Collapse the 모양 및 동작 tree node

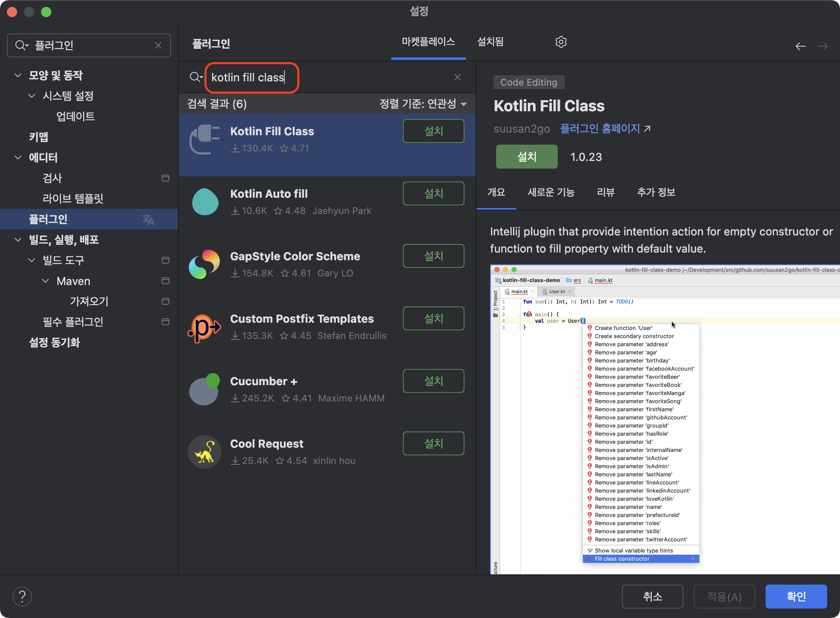(x=18, y=75)
